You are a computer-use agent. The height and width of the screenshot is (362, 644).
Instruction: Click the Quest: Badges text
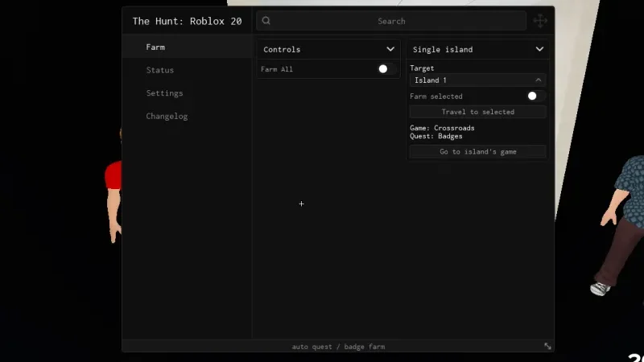point(436,136)
